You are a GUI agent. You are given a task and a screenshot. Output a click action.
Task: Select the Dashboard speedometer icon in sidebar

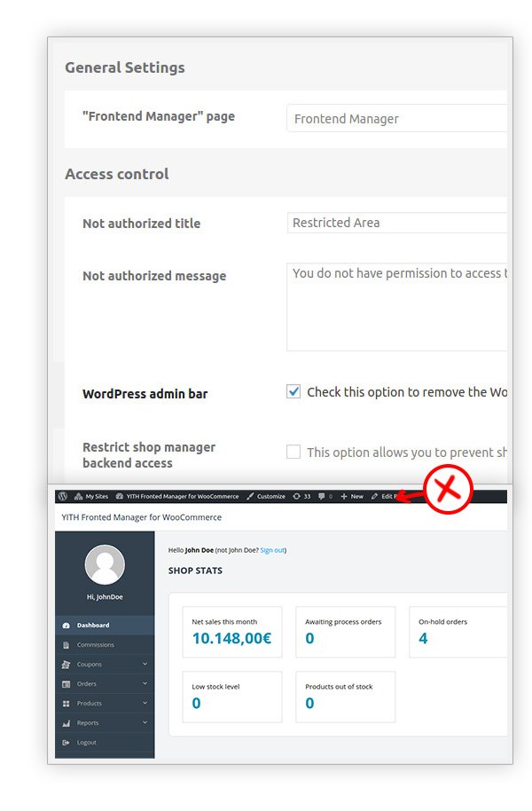pos(66,625)
